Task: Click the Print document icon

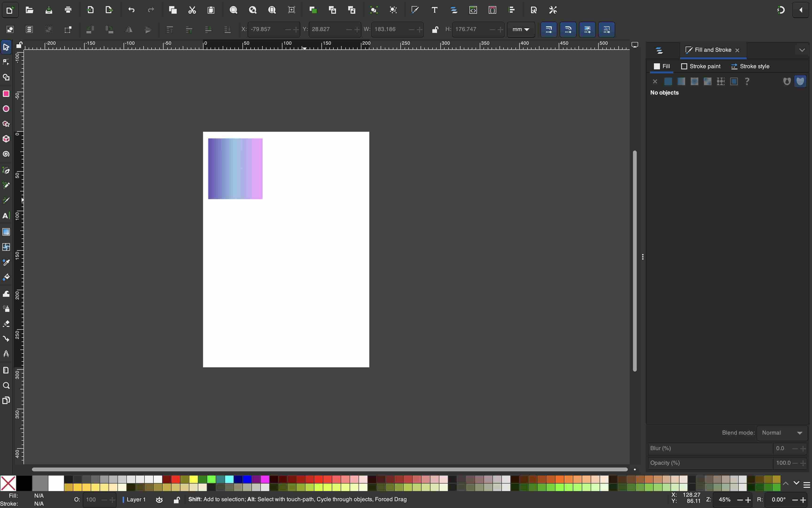Action: (x=68, y=10)
